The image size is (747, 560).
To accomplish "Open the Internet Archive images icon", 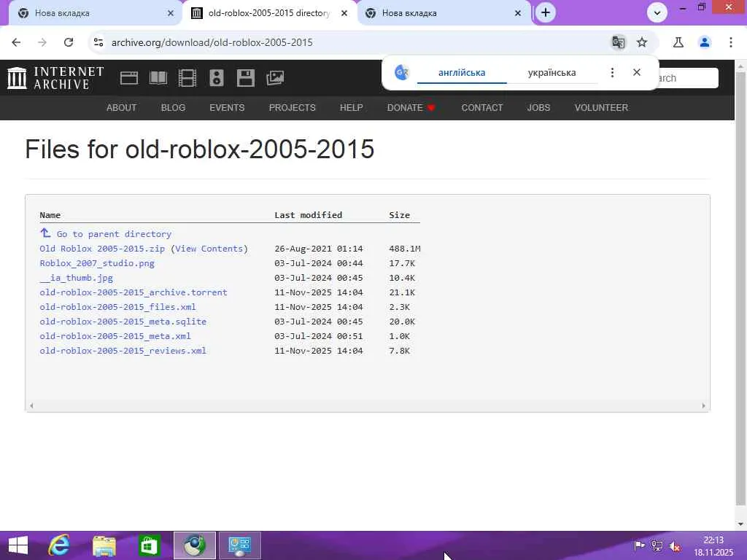I will click(x=275, y=77).
